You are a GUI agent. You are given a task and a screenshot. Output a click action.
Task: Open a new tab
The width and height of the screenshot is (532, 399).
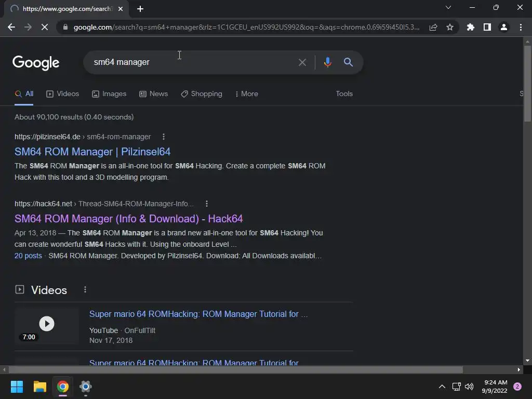coord(140,9)
